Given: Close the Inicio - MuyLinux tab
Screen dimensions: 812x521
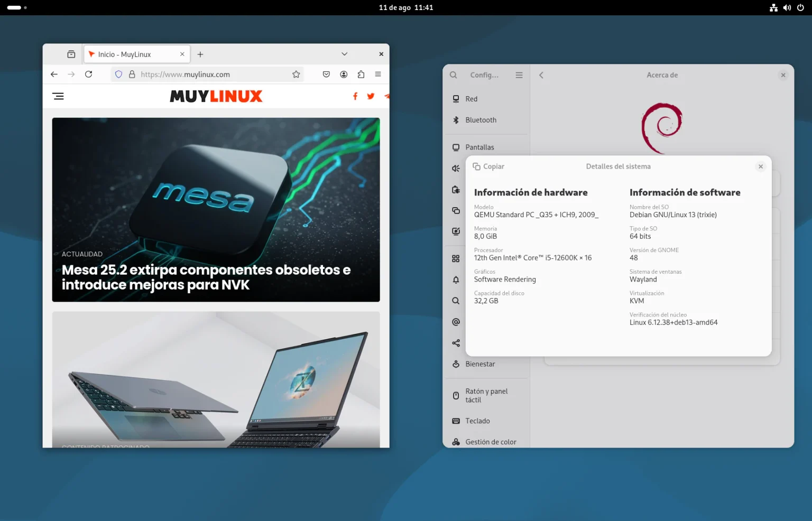Looking at the screenshot, I should point(182,54).
